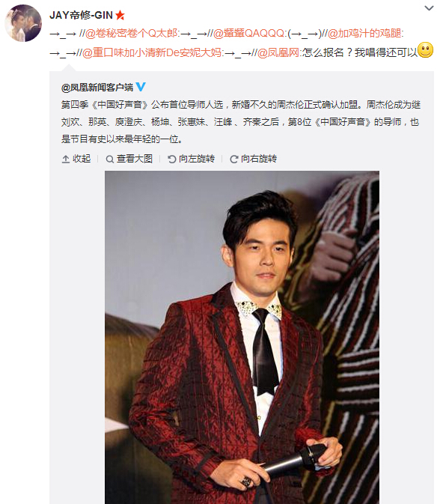Open @加鸡汁的鸡腿 mention link

coord(364,33)
